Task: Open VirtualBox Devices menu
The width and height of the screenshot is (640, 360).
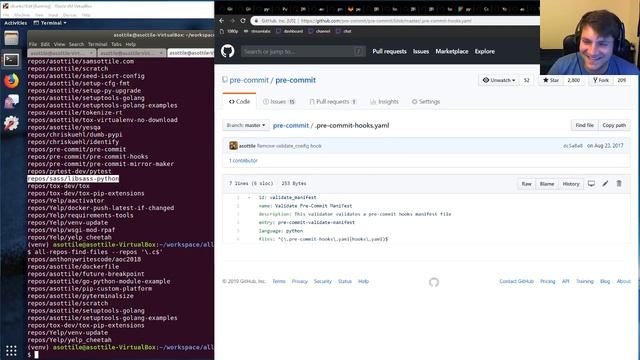Action: (x=70, y=15)
